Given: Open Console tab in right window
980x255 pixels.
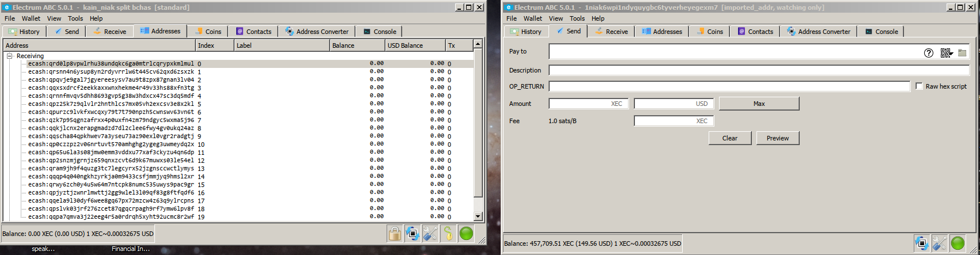Looking at the screenshot, I should (x=880, y=32).
